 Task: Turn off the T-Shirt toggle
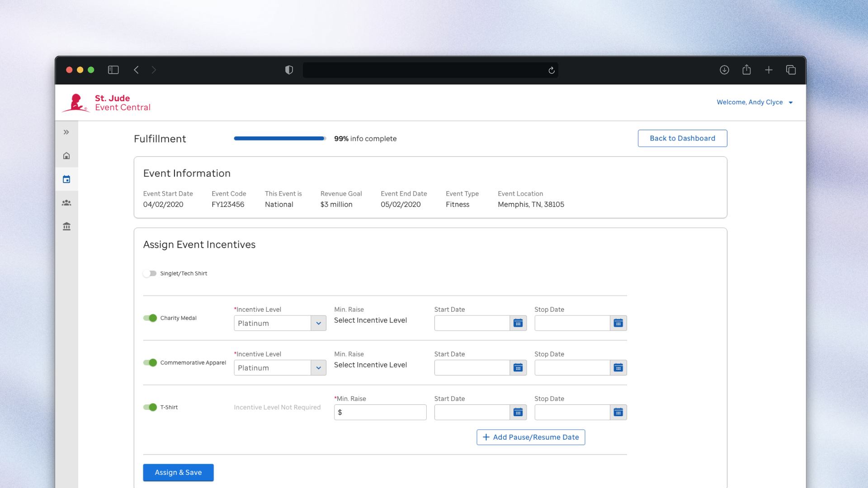point(150,407)
